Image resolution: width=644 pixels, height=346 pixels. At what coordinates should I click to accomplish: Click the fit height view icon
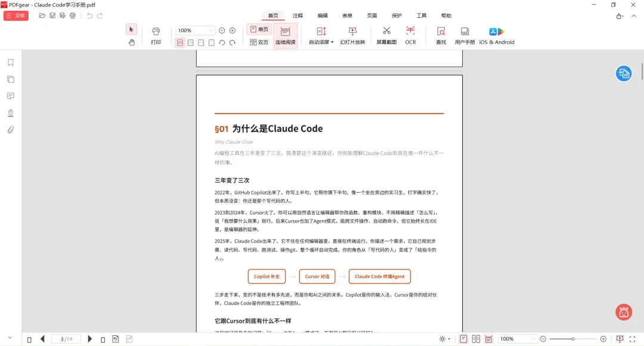[x=212, y=43]
